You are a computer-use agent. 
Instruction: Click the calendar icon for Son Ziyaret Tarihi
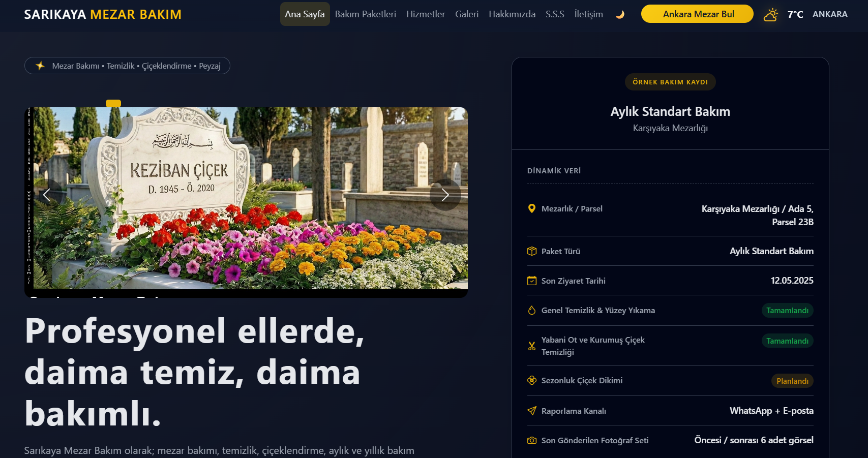(531, 280)
